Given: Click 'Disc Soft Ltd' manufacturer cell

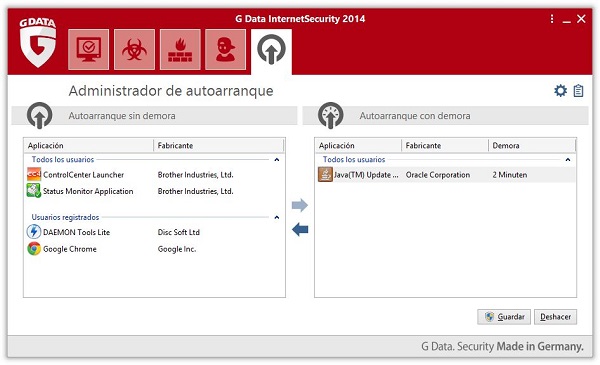Looking at the screenshot, I should pos(179,232).
